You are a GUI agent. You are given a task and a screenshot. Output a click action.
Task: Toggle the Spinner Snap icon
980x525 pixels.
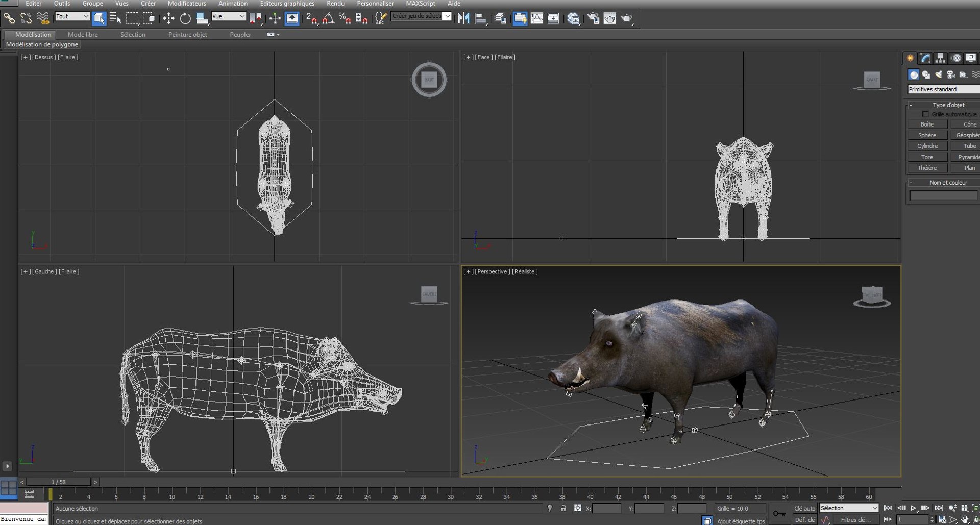[361, 18]
